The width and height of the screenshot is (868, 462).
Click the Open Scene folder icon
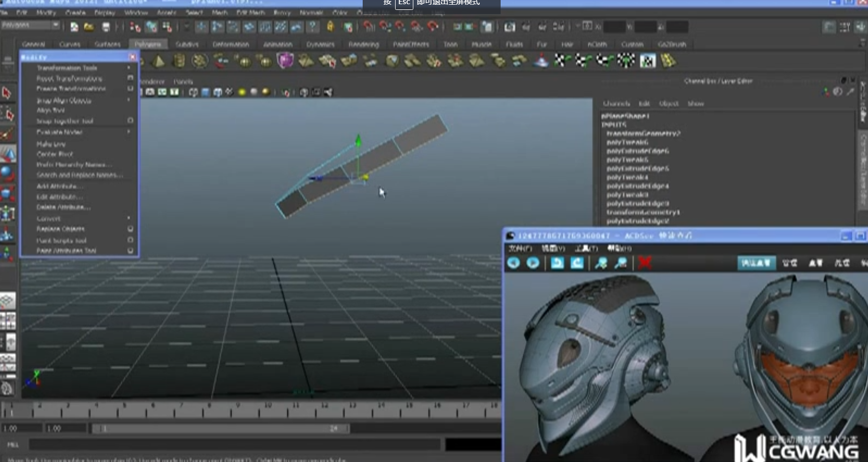(x=89, y=27)
